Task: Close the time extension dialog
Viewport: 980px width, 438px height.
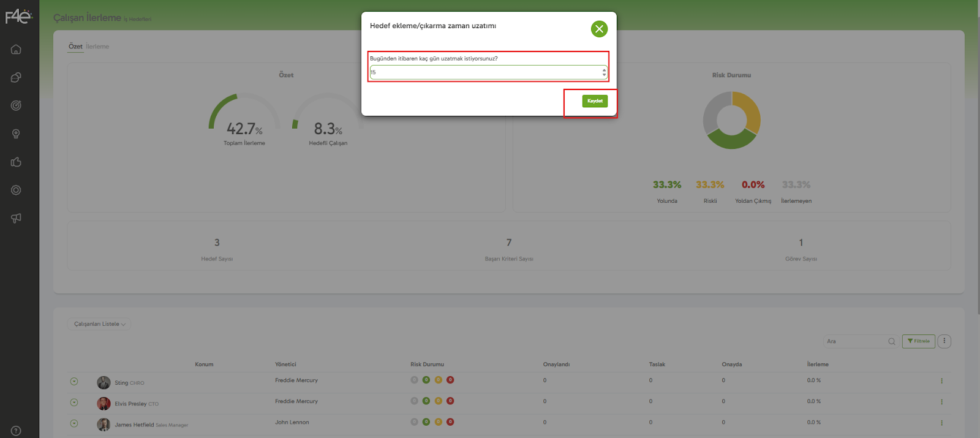Action: tap(599, 29)
